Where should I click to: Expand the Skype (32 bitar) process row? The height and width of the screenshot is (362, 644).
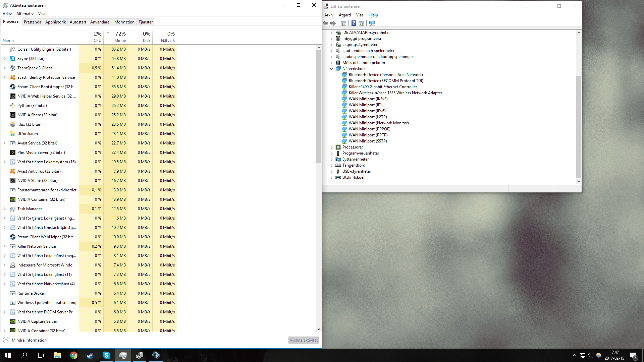pos(4,59)
